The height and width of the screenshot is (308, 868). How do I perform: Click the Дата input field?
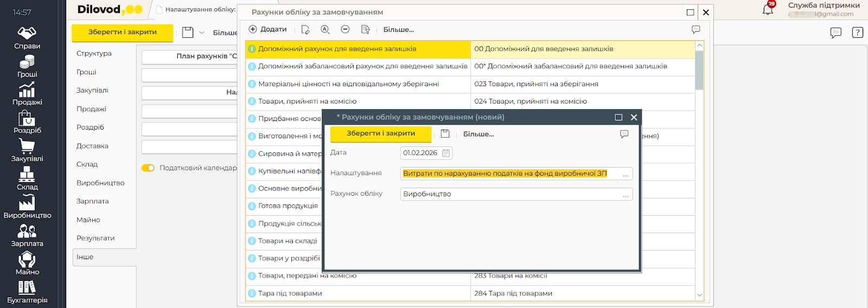point(420,153)
